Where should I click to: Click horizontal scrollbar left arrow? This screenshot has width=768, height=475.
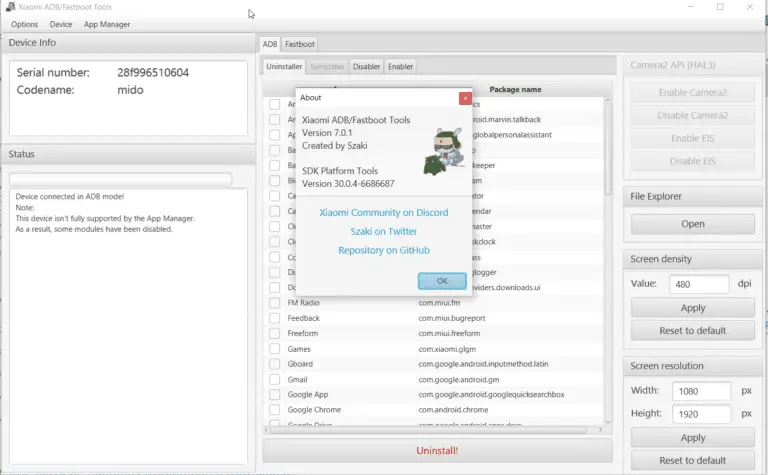coord(266,430)
